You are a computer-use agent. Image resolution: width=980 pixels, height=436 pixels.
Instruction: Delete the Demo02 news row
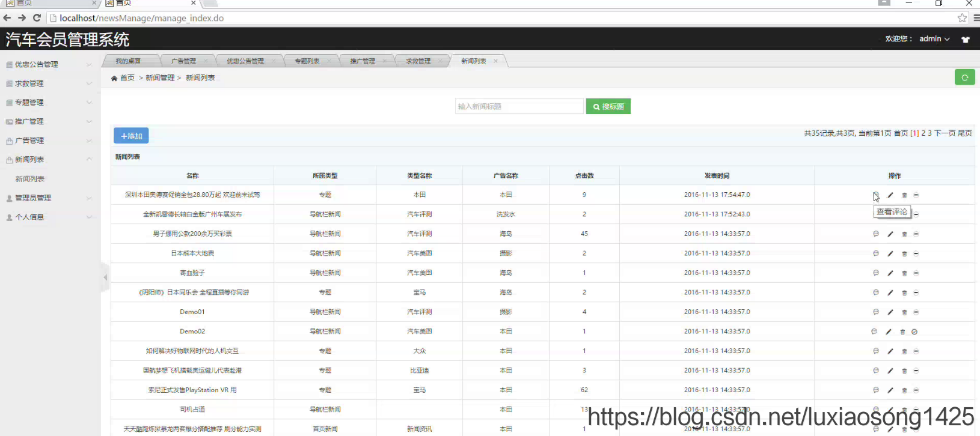point(902,332)
